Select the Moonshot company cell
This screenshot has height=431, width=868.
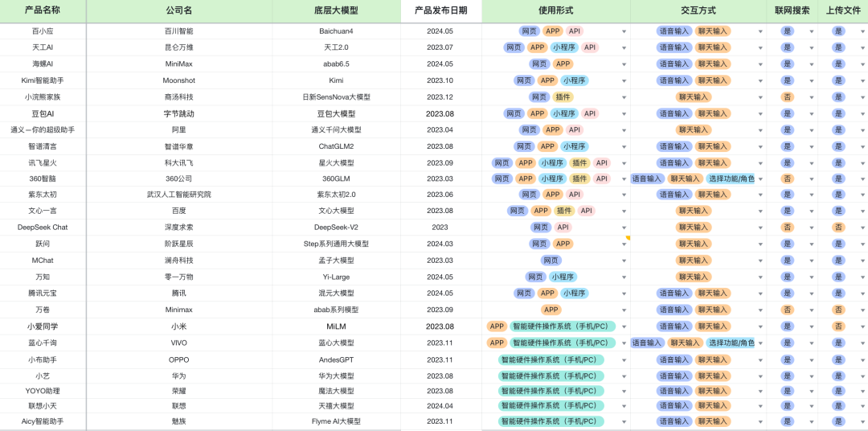[x=178, y=81]
